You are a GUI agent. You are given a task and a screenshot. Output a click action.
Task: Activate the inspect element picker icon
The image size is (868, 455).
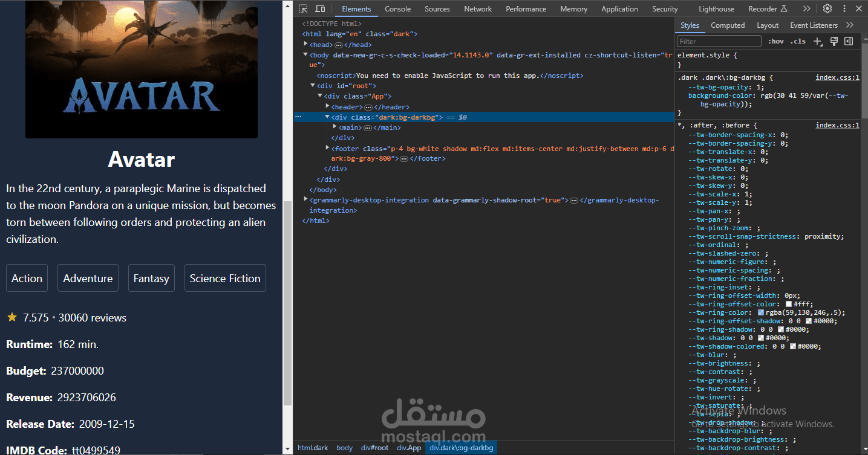click(303, 8)
